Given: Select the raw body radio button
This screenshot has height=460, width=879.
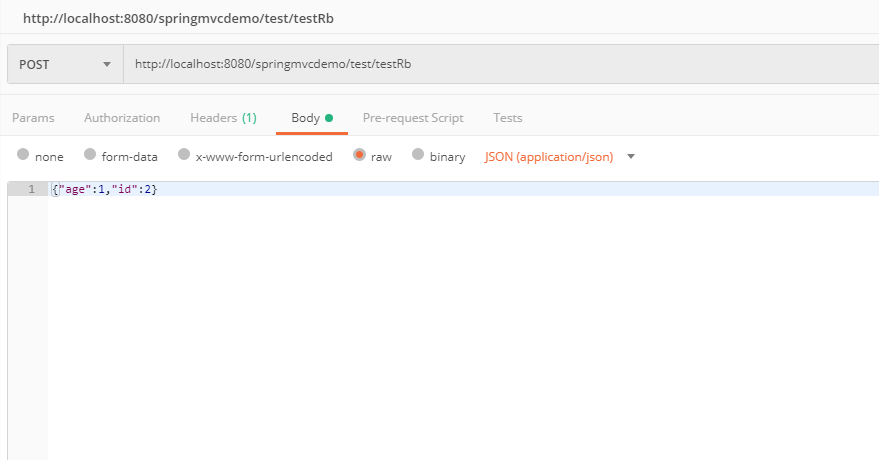Looking at the screenshot, I should point(359,156).
